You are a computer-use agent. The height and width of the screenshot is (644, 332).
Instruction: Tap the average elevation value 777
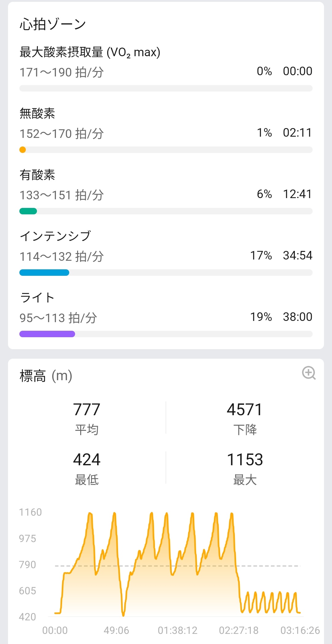pos(87,410)
